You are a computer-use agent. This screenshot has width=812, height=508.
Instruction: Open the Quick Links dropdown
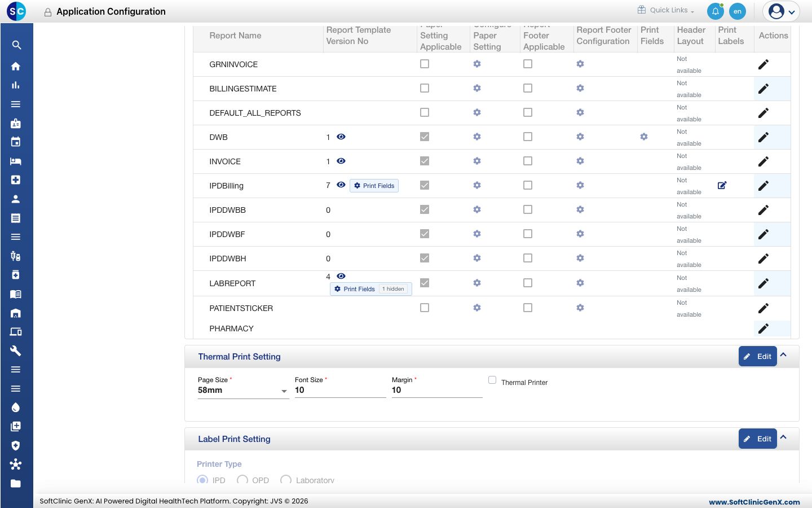tap(666, 10)
